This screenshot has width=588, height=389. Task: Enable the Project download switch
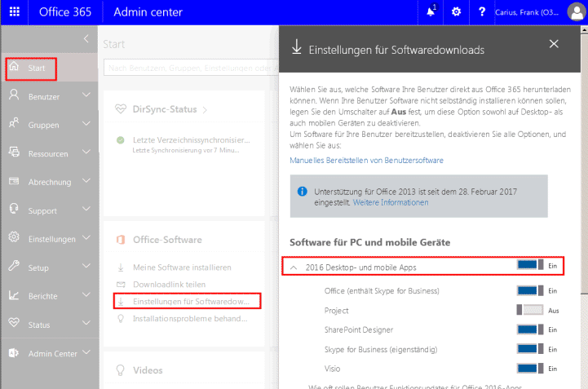pyautogui.click(x=530, y=310)
